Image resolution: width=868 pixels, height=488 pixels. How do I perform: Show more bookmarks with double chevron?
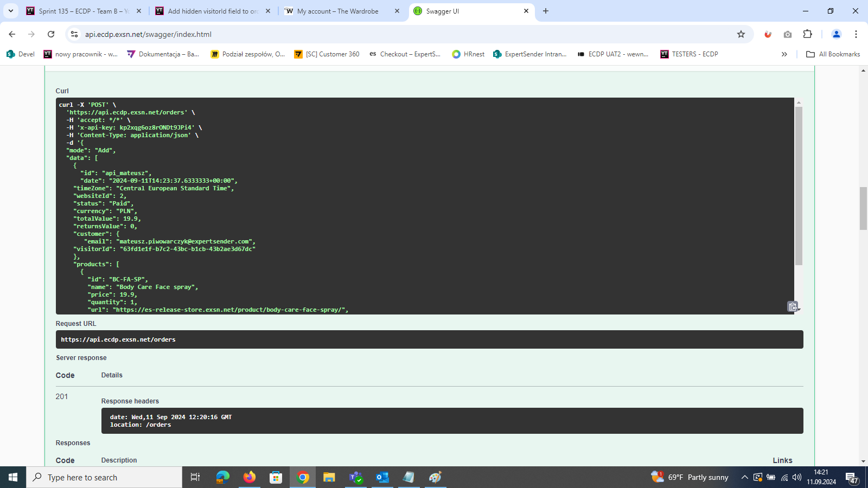coord(784,54)
